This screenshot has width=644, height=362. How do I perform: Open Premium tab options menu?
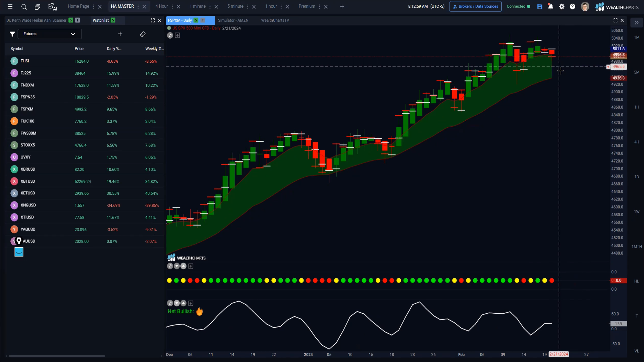click(x=320, y=7)
